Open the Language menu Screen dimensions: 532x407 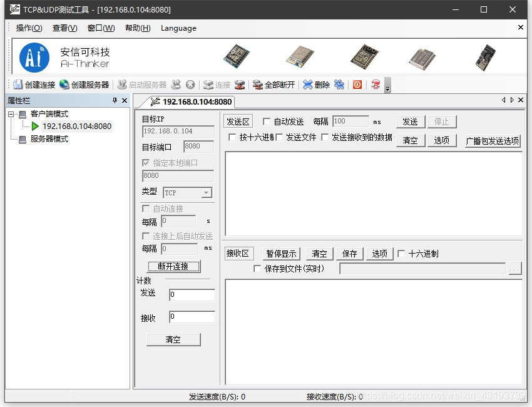[178, 28]
